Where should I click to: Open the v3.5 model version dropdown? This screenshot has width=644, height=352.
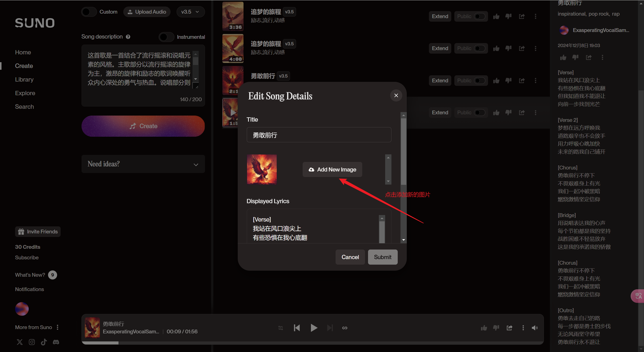pyautogui.click(x=190, y=12)
